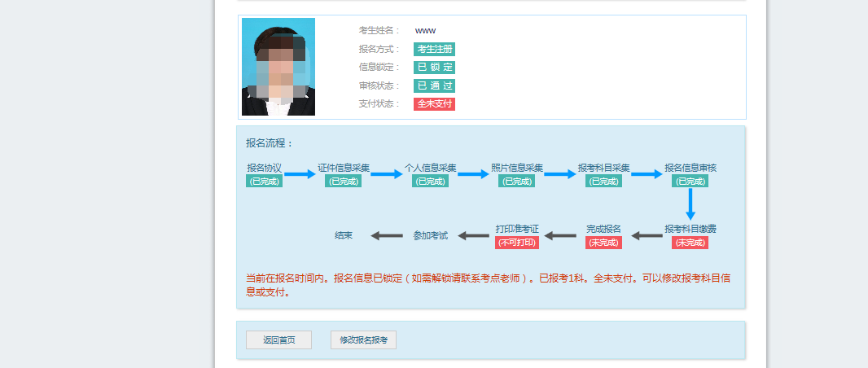Click the red 全未支付 payment status badge
Image resolution: width=868 pixels, height=368 pixels.
pyautogui.click(x=434, y=104)
